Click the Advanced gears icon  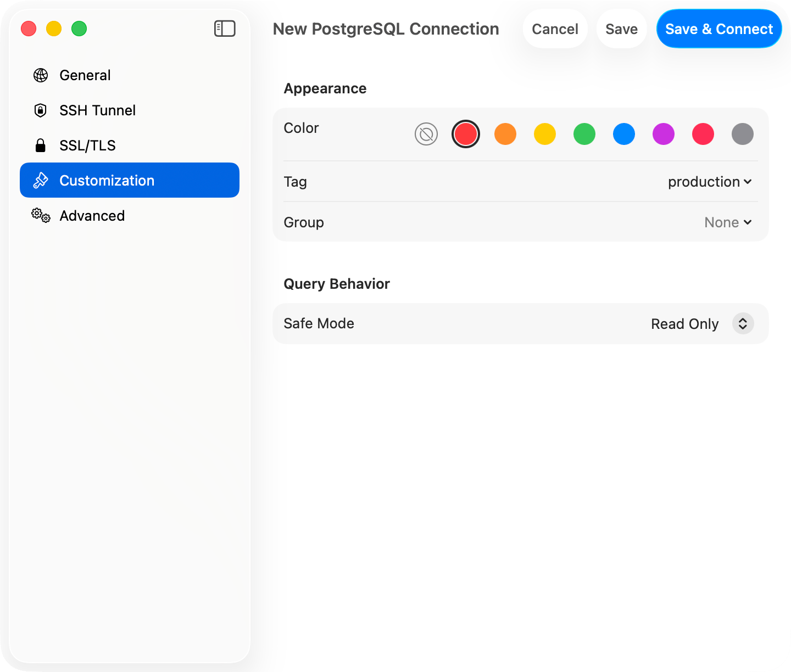click(41, 215)
